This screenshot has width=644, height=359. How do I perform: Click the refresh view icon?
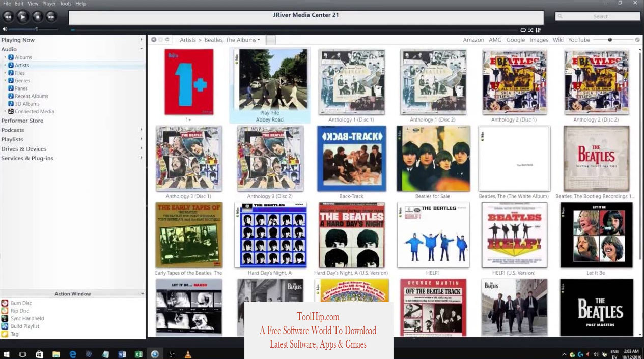click(x=167, y=40)
